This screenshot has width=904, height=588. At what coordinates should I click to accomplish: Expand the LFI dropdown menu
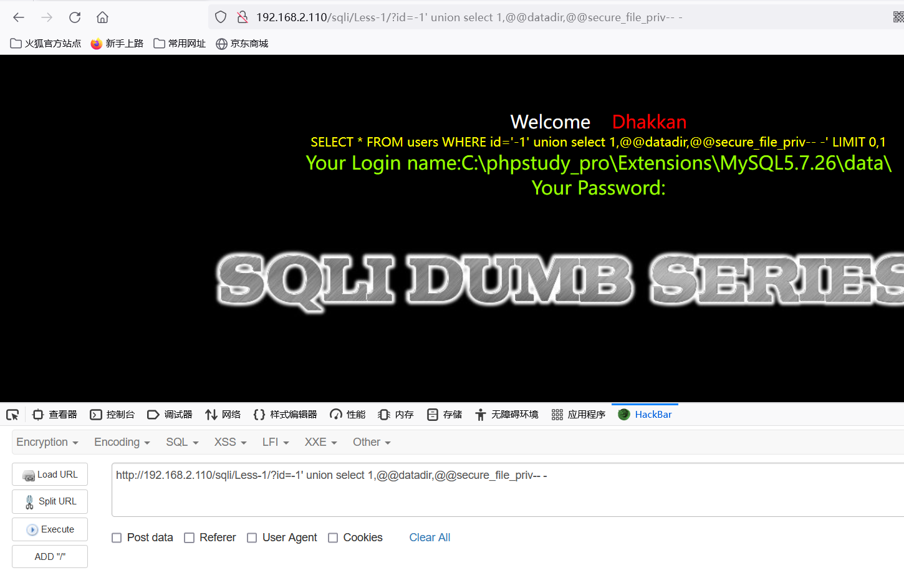pyautogui.click(x=276, y=442)
